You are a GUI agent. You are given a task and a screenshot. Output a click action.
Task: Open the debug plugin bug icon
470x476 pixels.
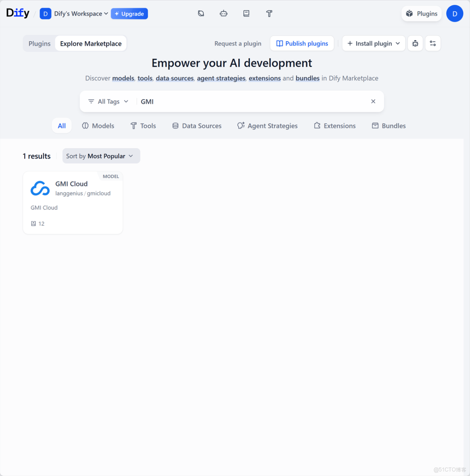click(x=415, y=43)
